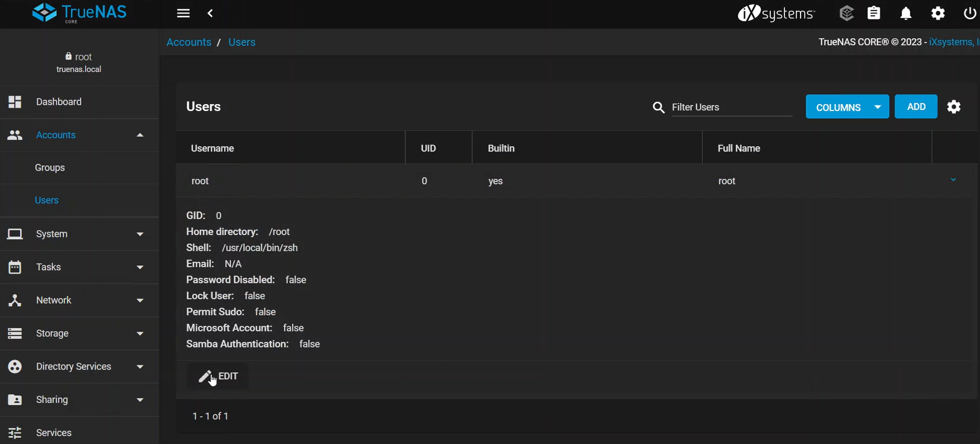
Task: Click into the Filter Users field
Action: click(x=731, y=107)
